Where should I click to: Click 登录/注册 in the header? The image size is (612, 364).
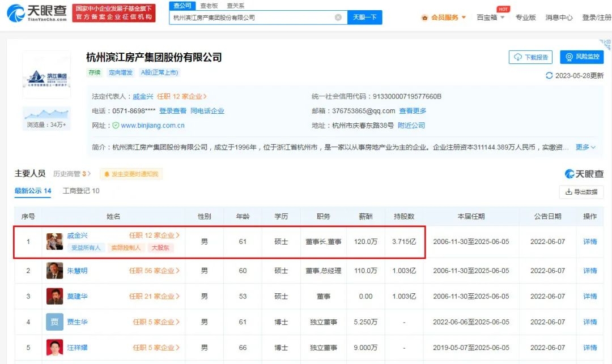tap(596, 18)
